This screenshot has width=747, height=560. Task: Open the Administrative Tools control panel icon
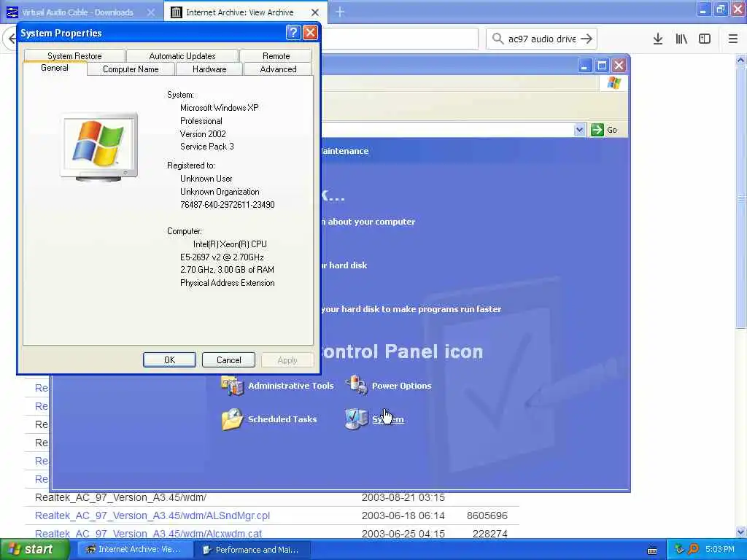pos(277,386)
